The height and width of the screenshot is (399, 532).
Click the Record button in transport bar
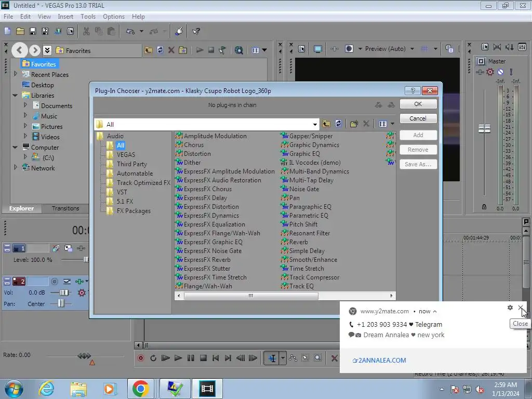coord(141,358)
